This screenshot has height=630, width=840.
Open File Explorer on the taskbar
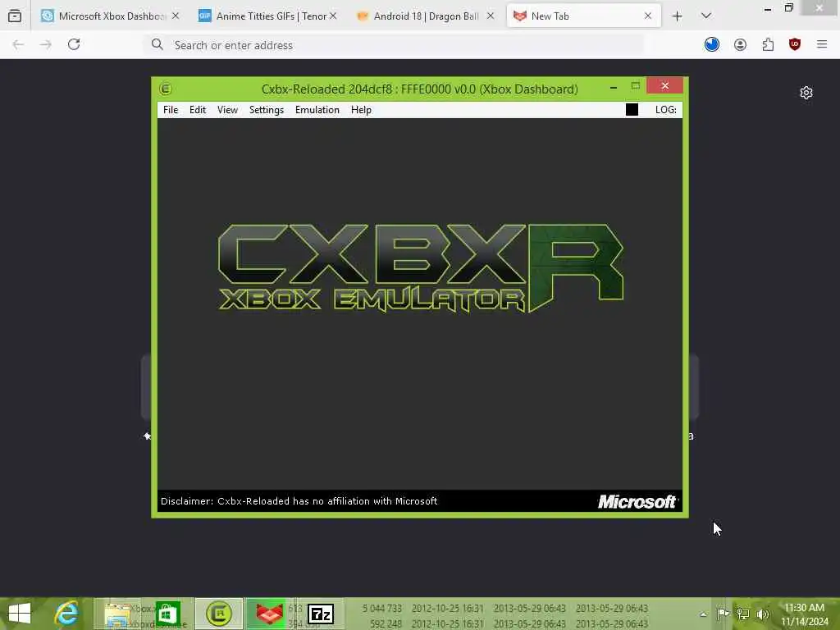pyautogui.click(x=118, y=614)
